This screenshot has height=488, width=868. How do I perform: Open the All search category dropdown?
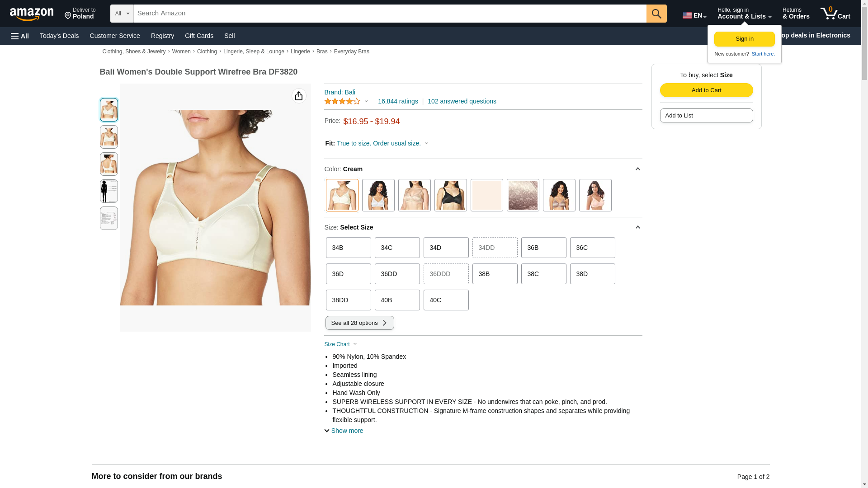pyautogui.click(x=122, y=14)
